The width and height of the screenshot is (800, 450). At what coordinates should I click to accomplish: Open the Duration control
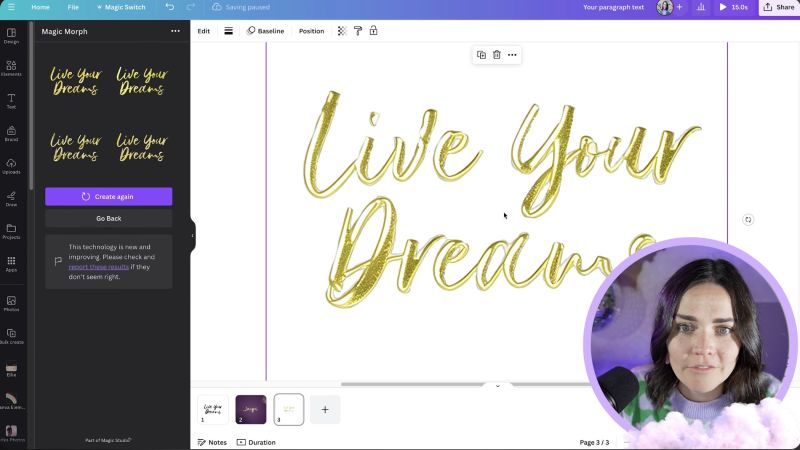(x=256, y=442)
